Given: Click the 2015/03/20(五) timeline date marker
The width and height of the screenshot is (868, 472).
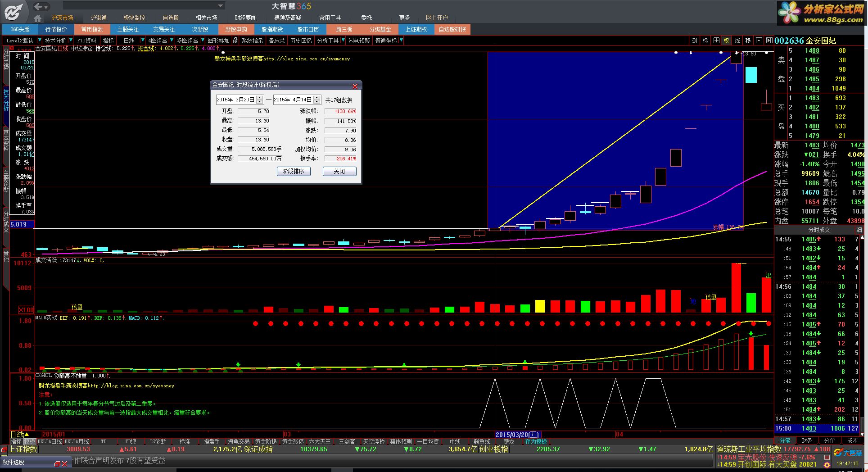Looking at the screenshot, I should point(517,435).
